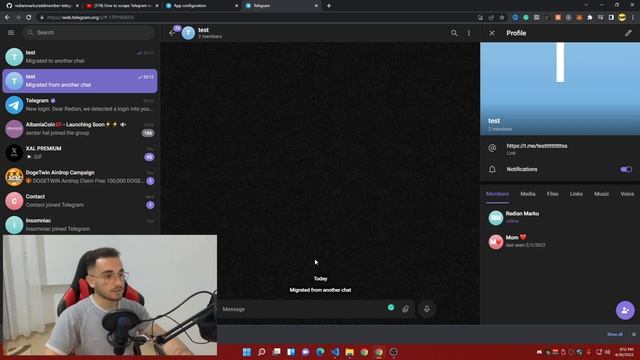Select member Redian Marku
The width and height of the screenshot is (640, 360).
560,218
